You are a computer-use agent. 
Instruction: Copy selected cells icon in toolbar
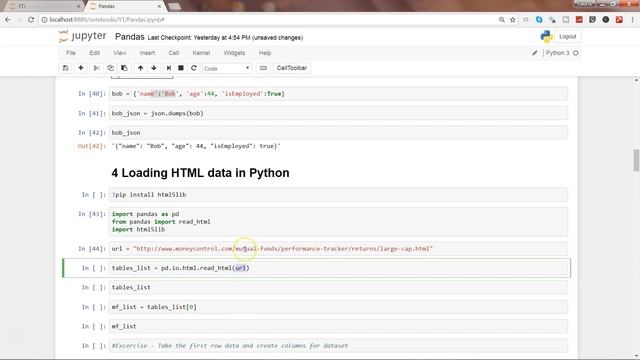pos(110,68)
